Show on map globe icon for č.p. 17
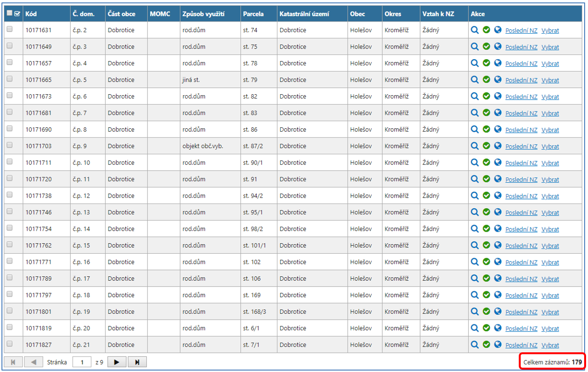Screen dimensions: 588x372 498,278
